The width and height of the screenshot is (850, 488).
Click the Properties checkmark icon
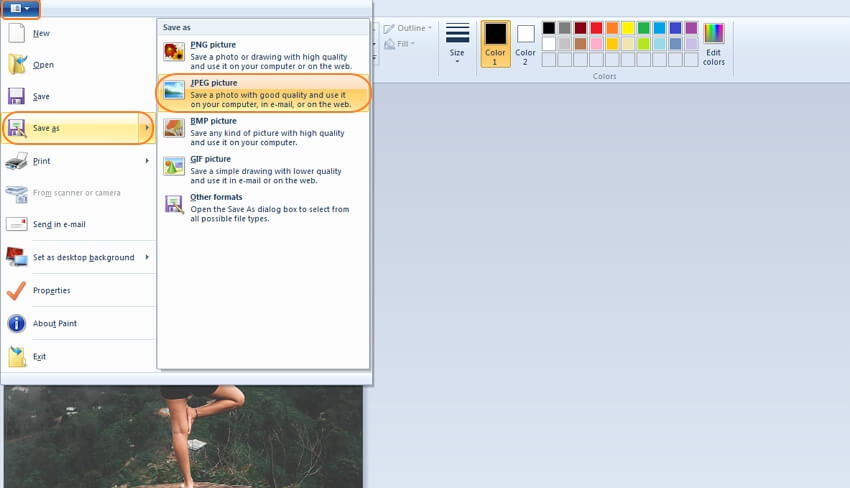click(16, 291)
